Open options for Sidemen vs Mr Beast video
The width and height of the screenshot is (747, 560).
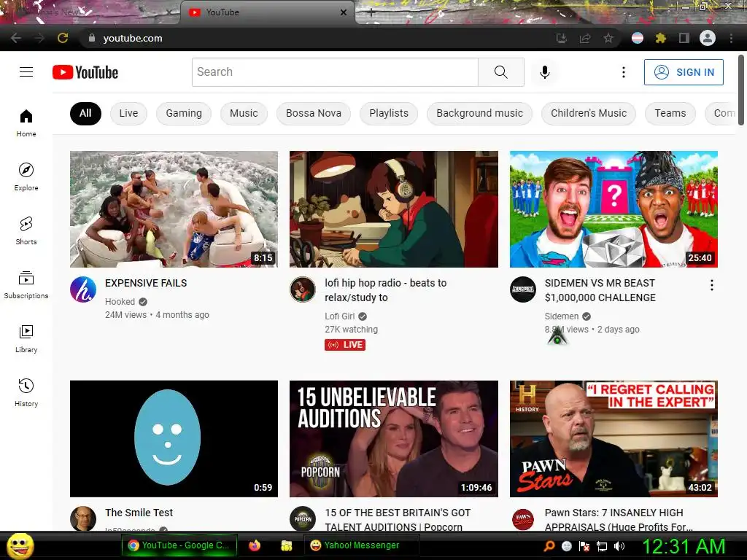(x=712, y=285)
